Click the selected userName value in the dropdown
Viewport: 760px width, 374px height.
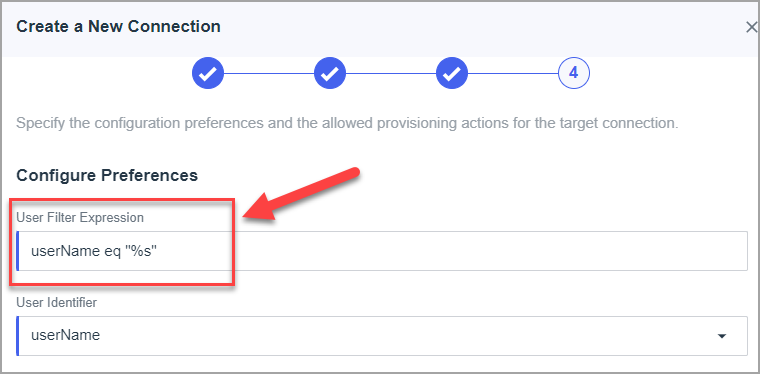(65, 335)
